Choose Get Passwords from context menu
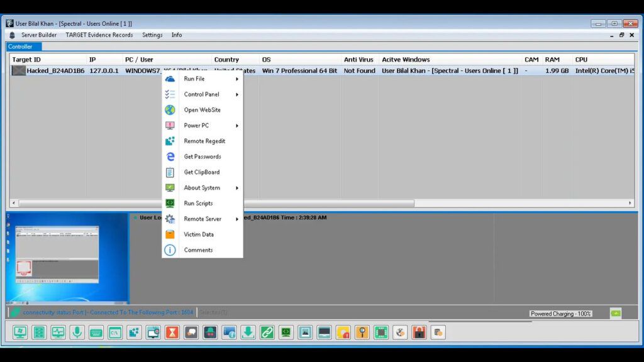 203,156
